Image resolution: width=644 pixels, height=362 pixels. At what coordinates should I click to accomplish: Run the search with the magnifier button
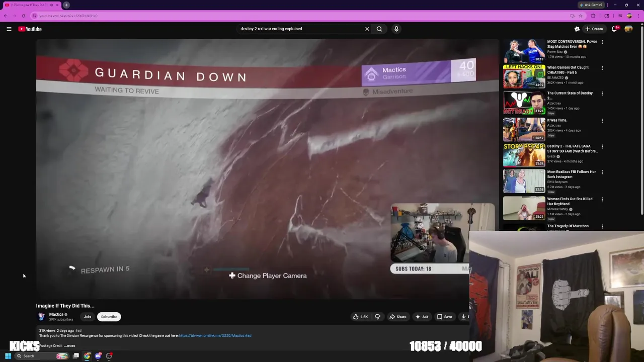pyautogui.click(x=379, y=29)
